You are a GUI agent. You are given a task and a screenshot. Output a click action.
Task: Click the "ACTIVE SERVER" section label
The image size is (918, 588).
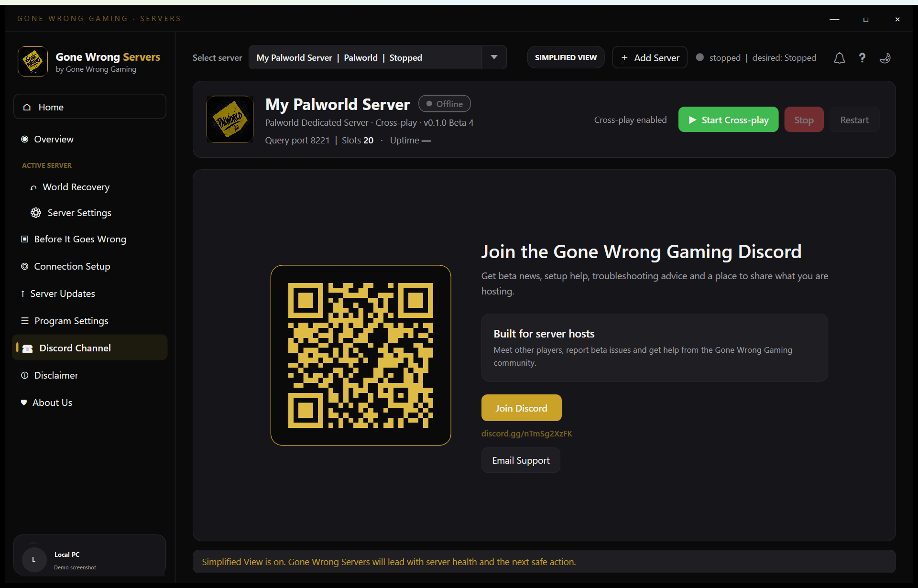pos(47,165)
